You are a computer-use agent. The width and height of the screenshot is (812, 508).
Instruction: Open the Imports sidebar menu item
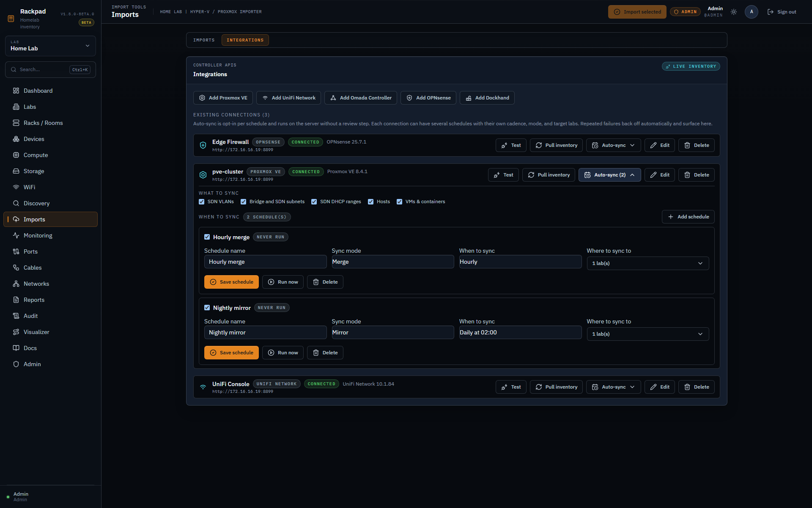[50, 219]
